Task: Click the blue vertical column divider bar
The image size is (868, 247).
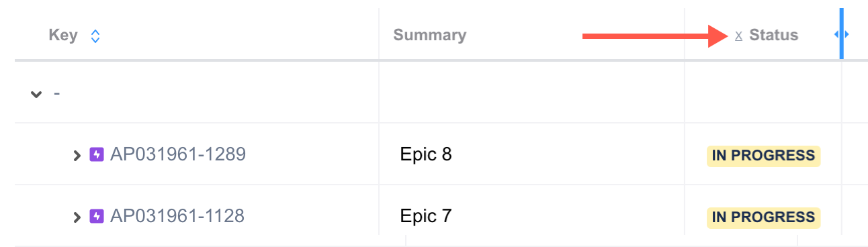Action: click(842, 34)
